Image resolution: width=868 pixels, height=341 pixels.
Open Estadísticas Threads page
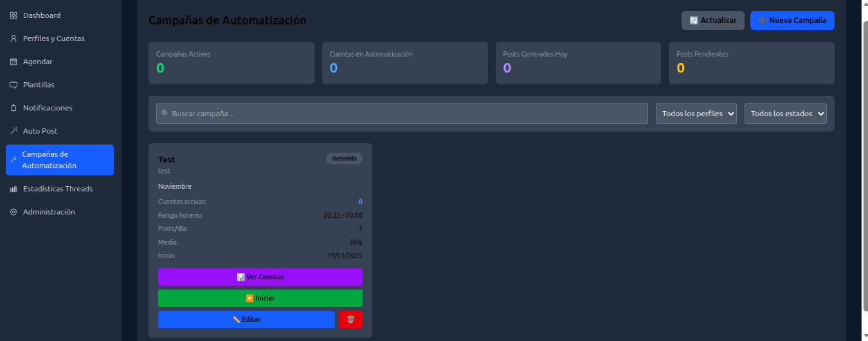click(60, 189)
